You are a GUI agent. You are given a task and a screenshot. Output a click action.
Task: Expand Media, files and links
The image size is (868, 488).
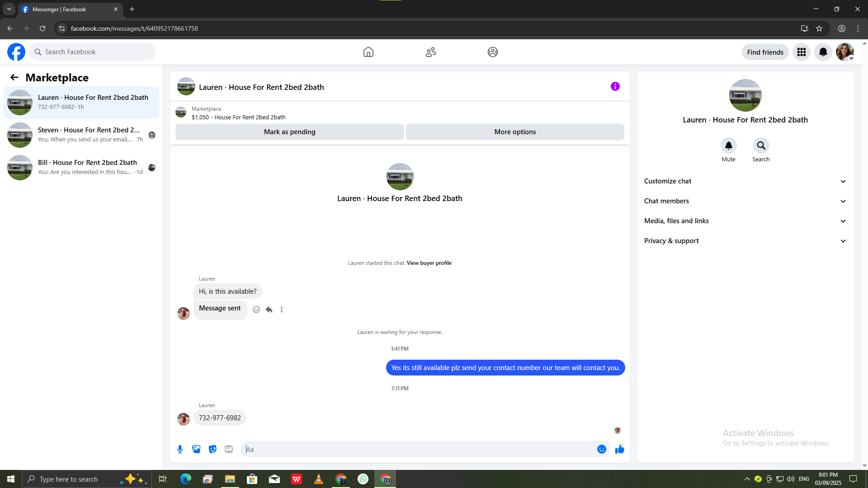click(x=745, y=221)
